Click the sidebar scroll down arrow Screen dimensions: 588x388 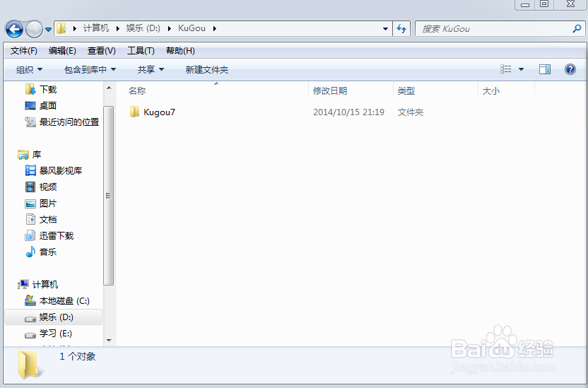coord(109,341)
